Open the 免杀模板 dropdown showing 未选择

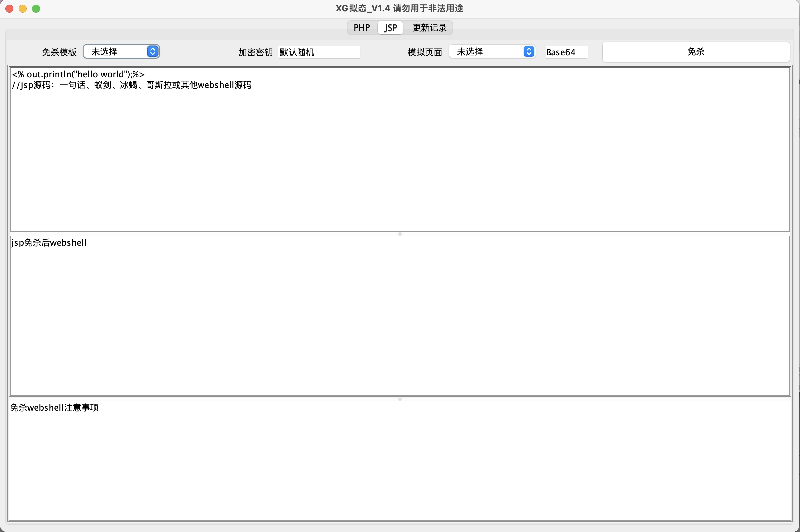[x=115, y=52]
